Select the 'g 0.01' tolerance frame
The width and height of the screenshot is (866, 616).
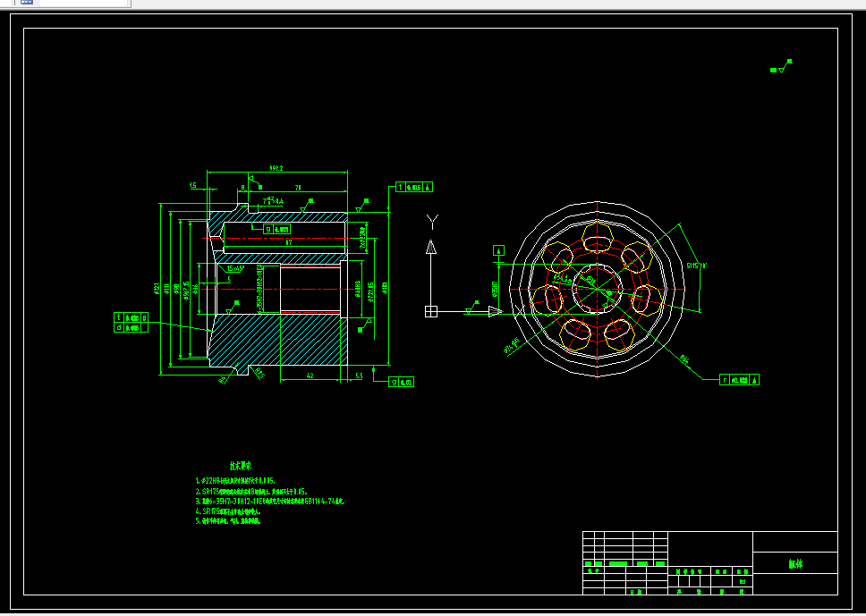pyautogui.click(x=401, y=382)
